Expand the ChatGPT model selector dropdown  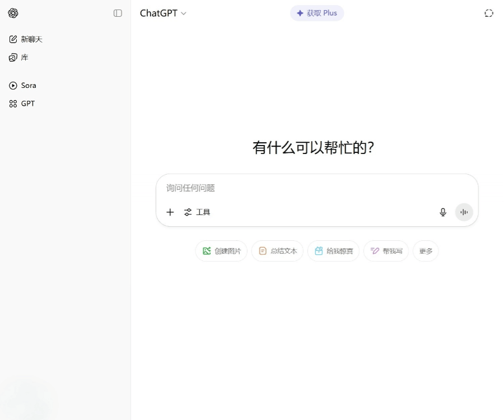(x=163, y=13)
